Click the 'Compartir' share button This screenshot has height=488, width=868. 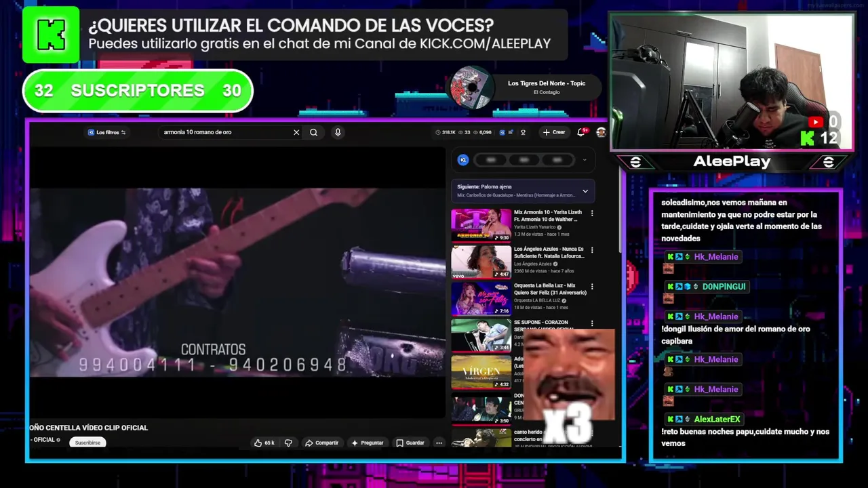tap(321, 443)
